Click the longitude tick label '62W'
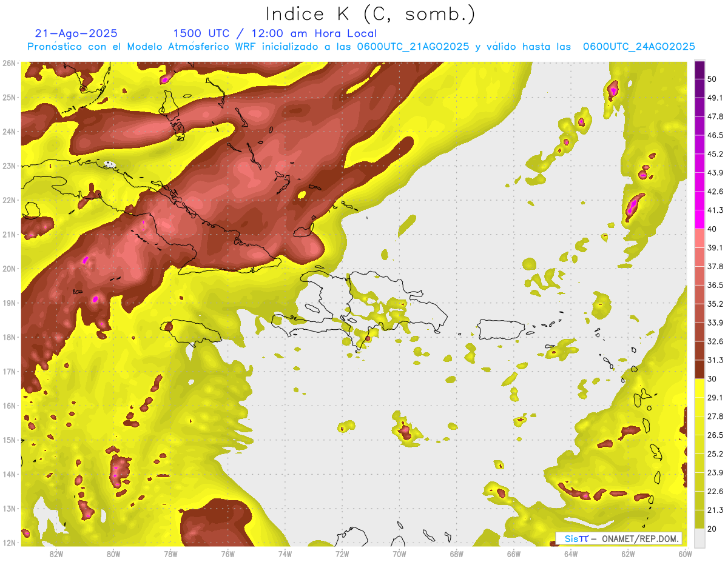This screenshot has height=562, width=728. coord(628,554)
